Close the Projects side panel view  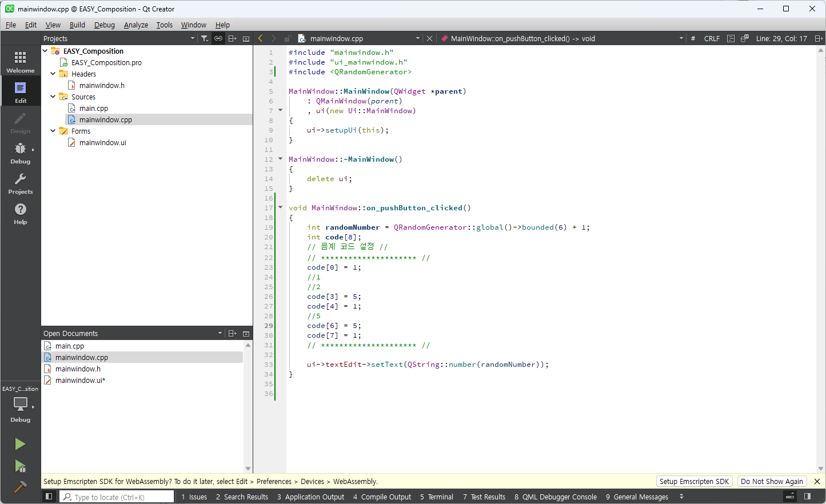click(246, 38)
